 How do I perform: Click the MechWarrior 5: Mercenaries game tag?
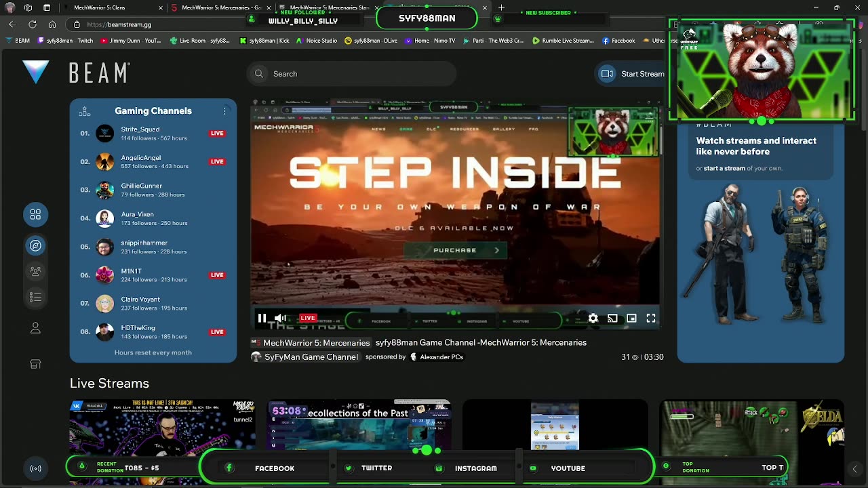pos(311,343)
